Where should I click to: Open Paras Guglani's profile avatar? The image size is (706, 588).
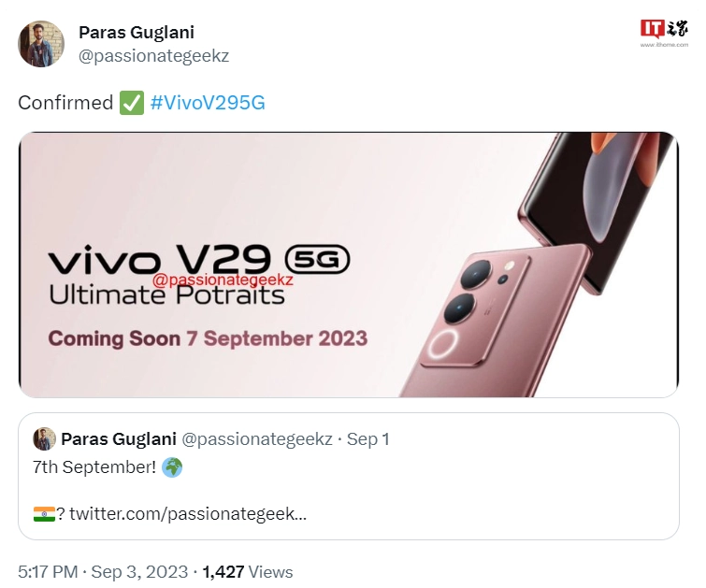tap(41, 44)
